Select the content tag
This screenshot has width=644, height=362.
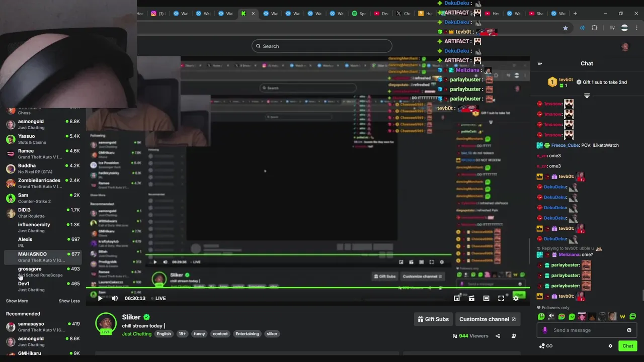tap(220, 334)
